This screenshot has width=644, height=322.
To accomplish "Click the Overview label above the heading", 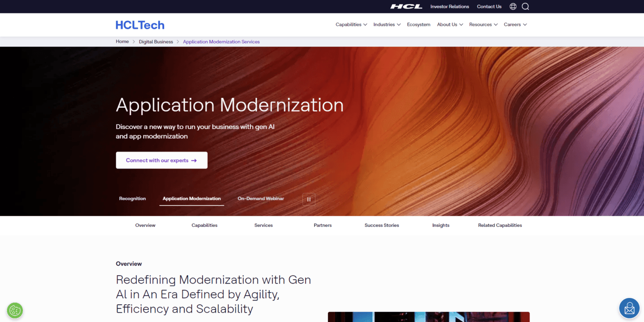I will 129,263.
